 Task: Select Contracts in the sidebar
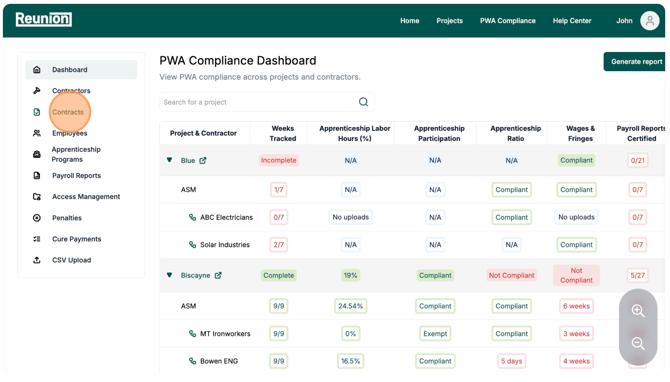tap(68, 112)
